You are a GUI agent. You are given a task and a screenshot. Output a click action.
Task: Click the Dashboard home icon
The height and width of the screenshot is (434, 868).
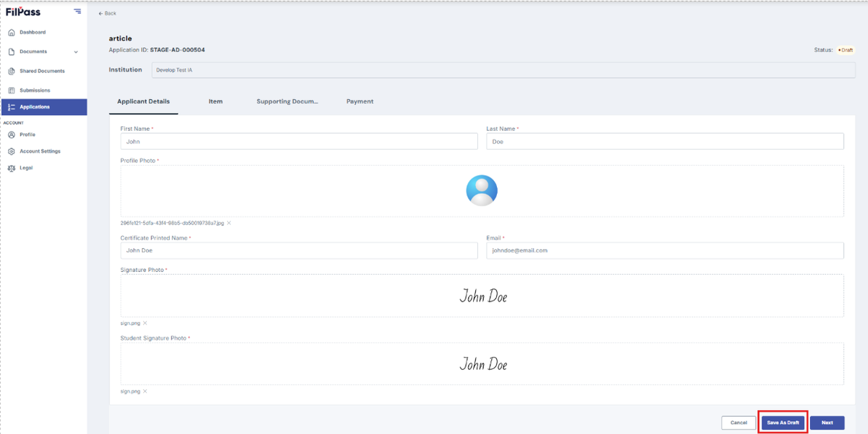tap(12, 33)
